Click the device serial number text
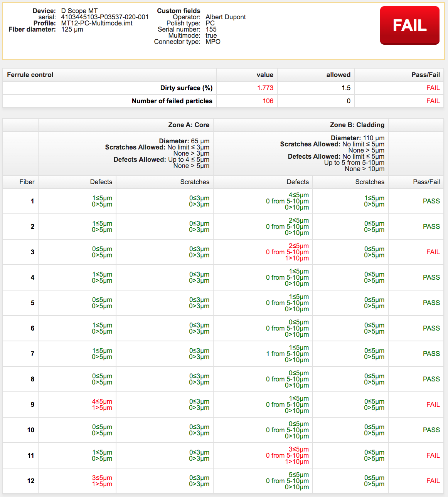This screenshot has width=448, height=497. pos(105,17)
